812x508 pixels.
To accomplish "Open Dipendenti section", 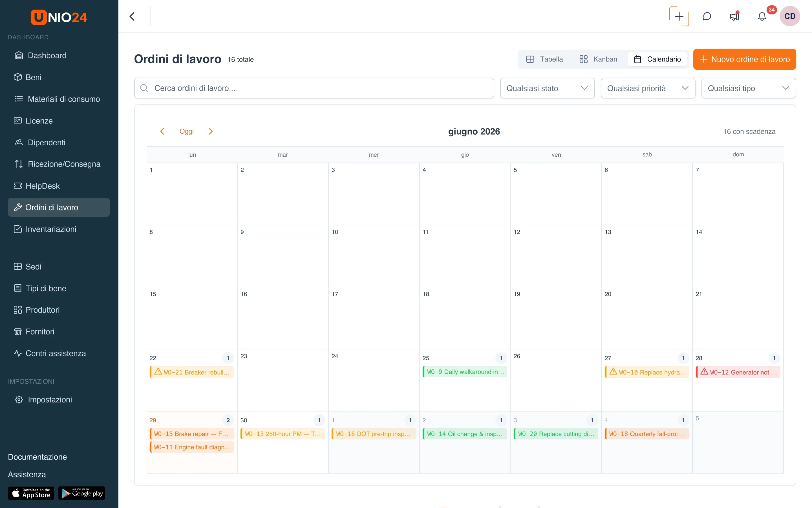I will (59, 143).
